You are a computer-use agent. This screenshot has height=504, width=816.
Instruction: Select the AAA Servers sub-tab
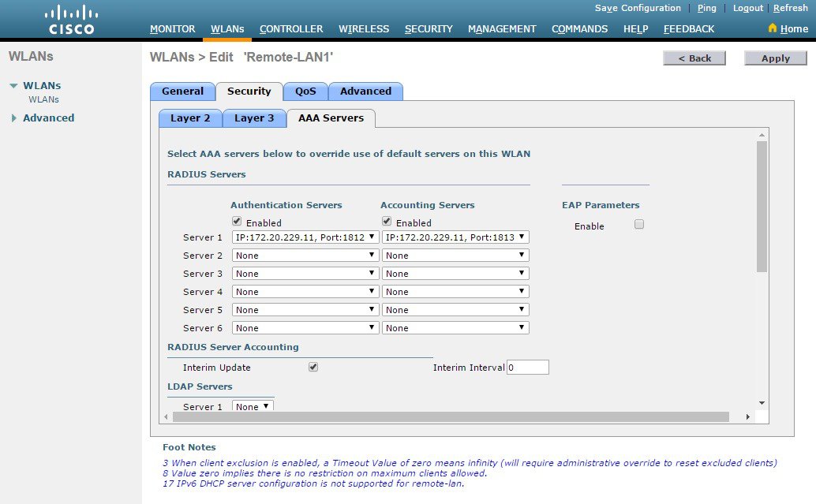pyautogui.click(x=331, y=118)
